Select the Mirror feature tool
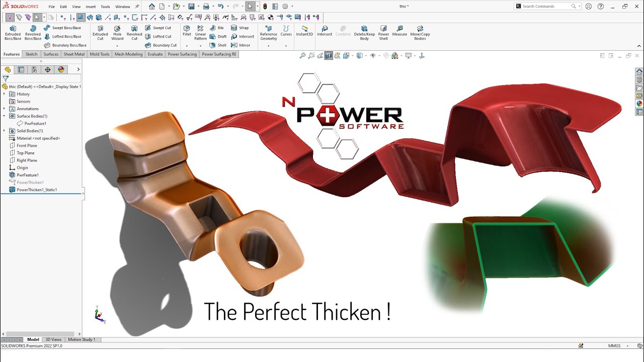Image resolution: width=644 pixels, height=362 pixels. click(240, 45)
